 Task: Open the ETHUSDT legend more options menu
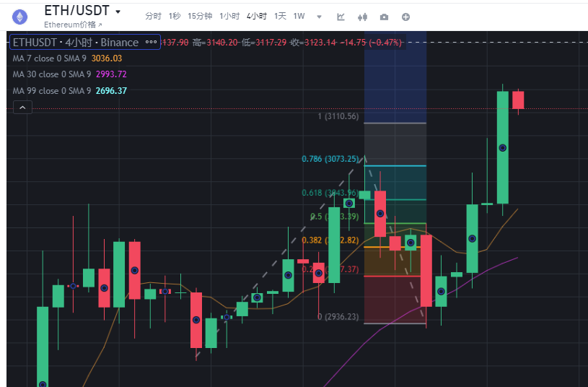(151, 43)
